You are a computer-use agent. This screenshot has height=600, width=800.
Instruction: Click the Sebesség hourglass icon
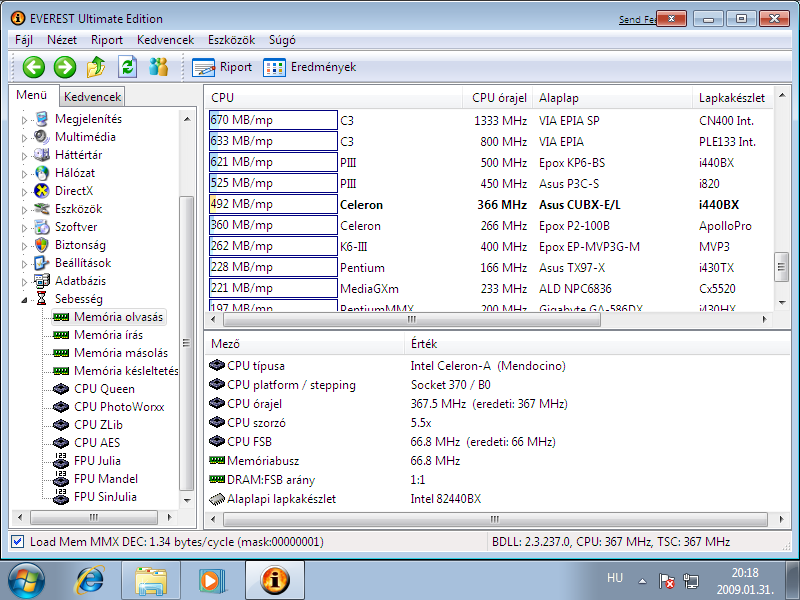pos(42,299)
